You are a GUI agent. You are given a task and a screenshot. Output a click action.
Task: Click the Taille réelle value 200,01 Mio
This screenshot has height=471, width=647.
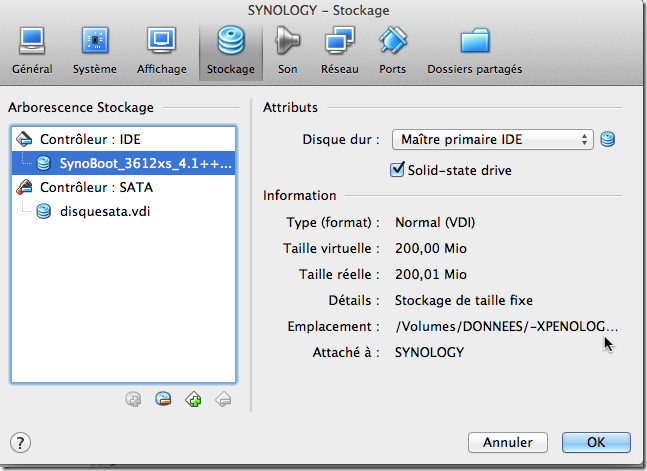point(431,275)
